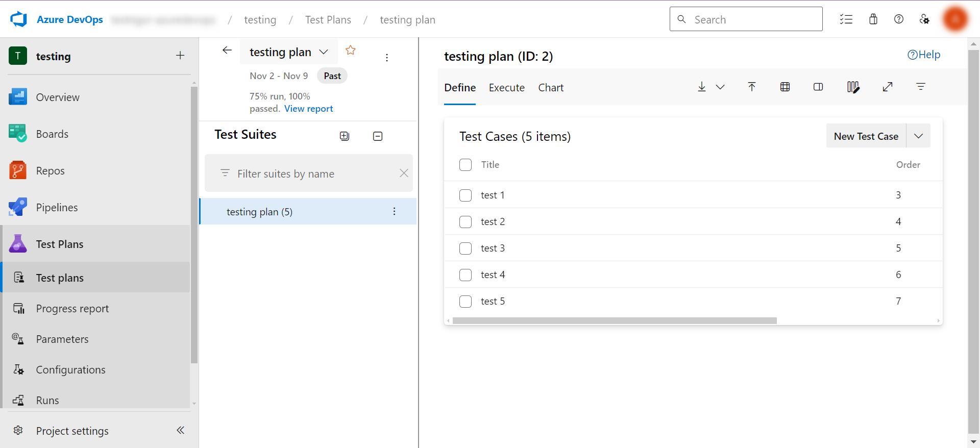Click the favorite star for testing plan
Viewport: 980px width, 448px height.
click(x=350, y=51)
